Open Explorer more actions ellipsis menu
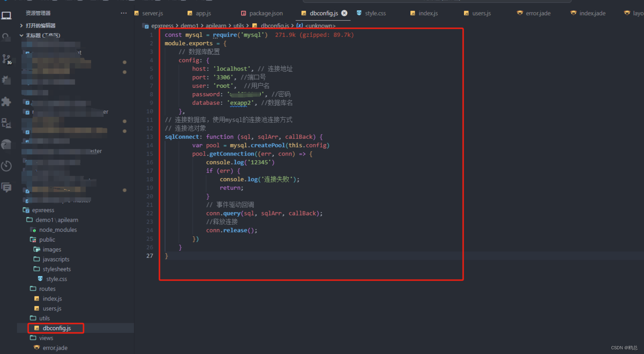This screenshot has width=644, height=354. click(124, 13)
